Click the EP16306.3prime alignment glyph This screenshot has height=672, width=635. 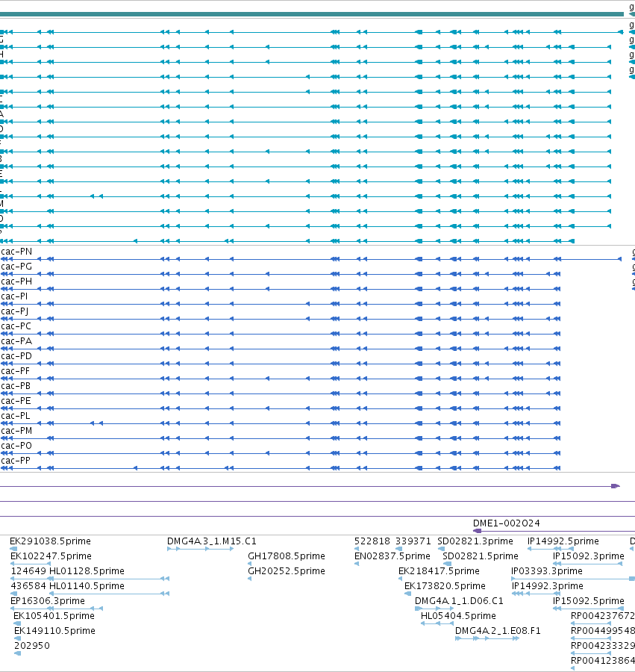tap(57, 609)
